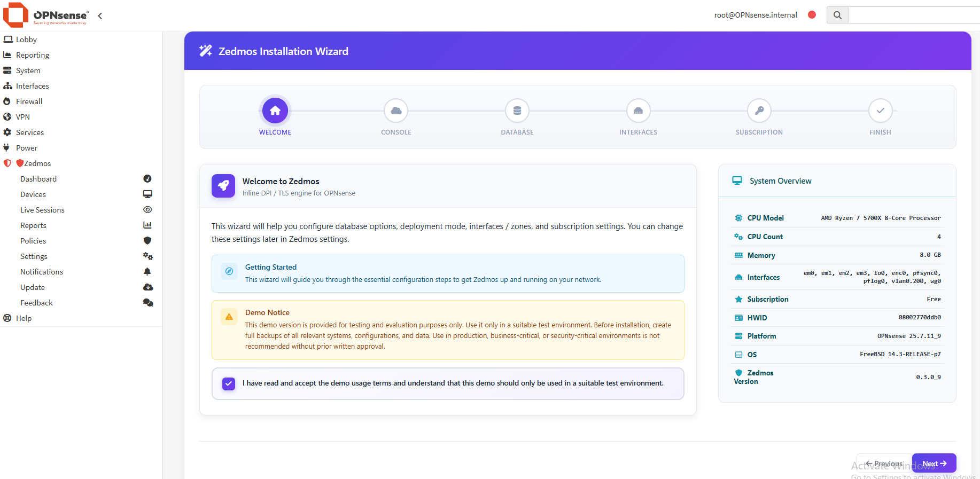Image resolution: width=980 pixels, height=479 pixels.
Task: Click the Next button
Action: (934, 463)
